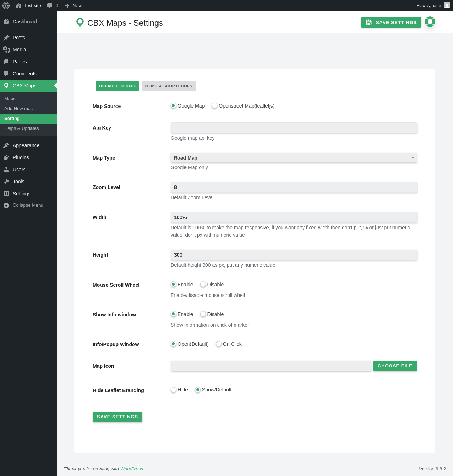Click the Pages icon in sidebar

[6, 62]
